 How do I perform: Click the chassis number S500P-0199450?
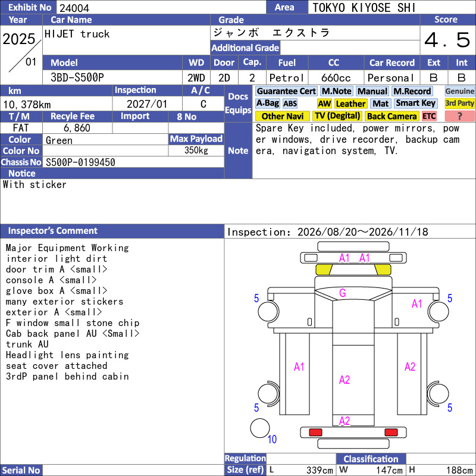[80, 162]
